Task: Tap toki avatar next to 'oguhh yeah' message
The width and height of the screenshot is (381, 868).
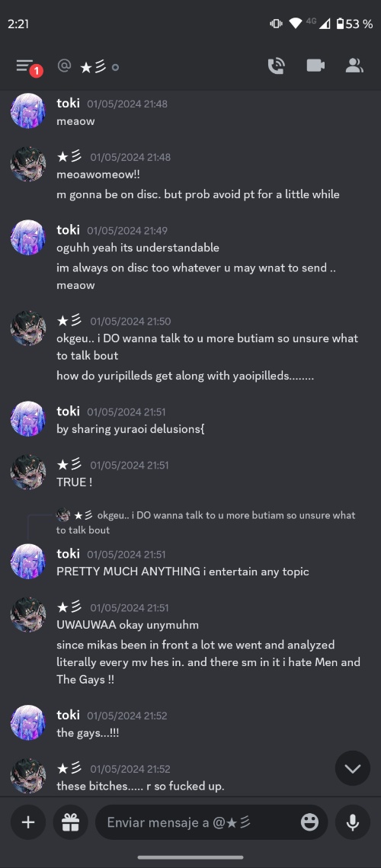Action: 27,238
